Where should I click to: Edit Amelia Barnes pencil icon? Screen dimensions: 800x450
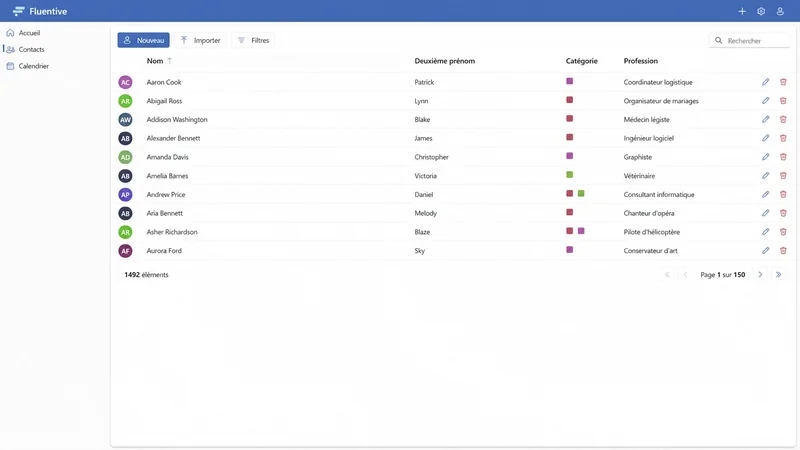765,176
